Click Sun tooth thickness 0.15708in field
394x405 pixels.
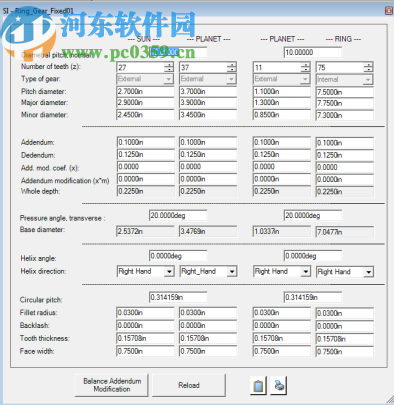coord(145,338)
